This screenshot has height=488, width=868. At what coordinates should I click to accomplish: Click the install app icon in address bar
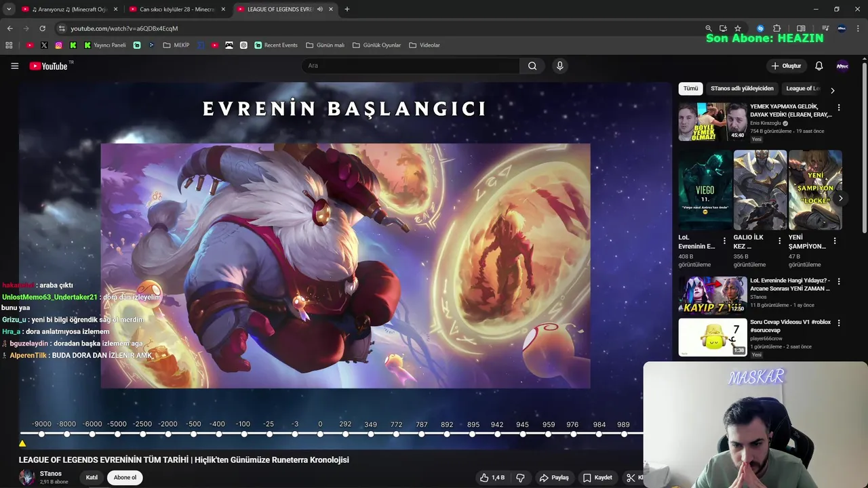[723, 28]
